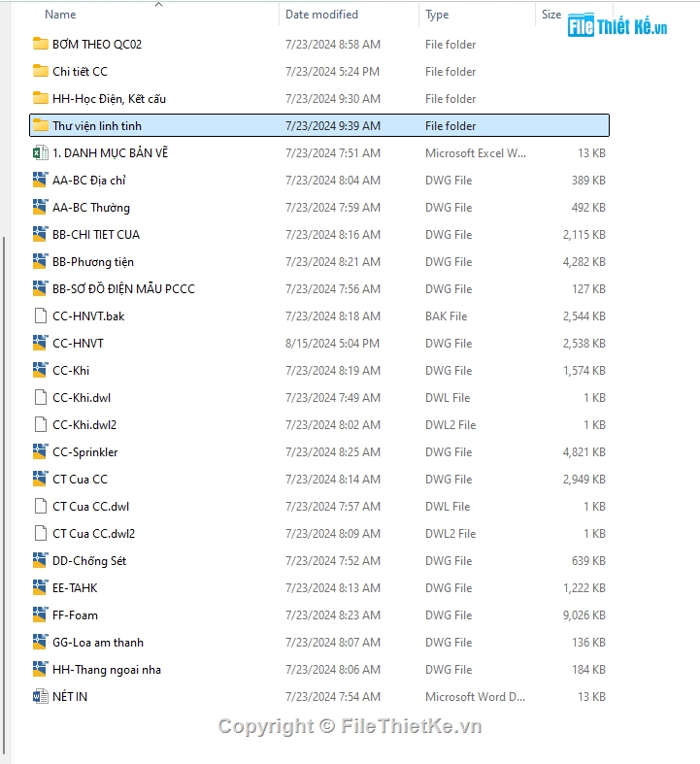Image resolution: width=700 pixels, height=764 pixels.
Task: Select the file name NÉT IN
Action: click(70, 697)
